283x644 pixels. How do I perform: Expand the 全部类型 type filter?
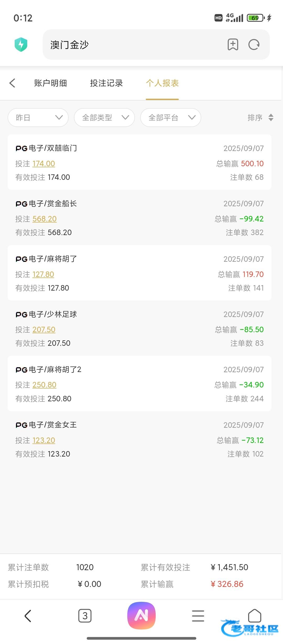pos(105,118)
